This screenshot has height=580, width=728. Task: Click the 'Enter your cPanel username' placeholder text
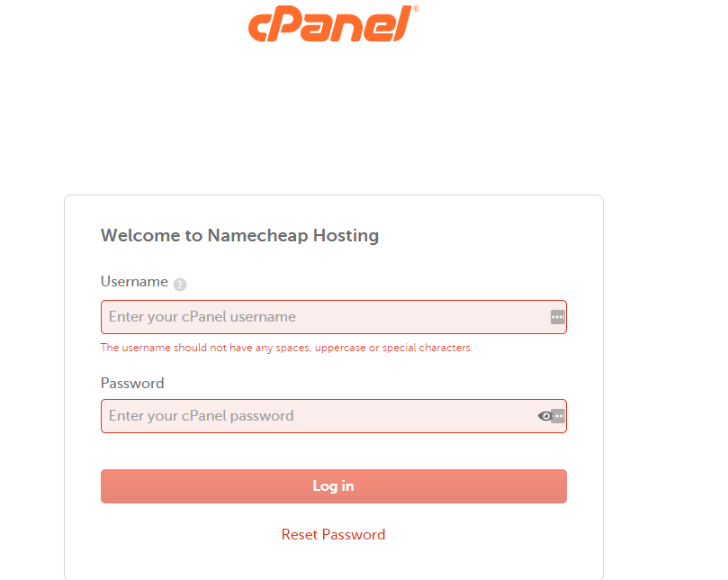[202, 317]
